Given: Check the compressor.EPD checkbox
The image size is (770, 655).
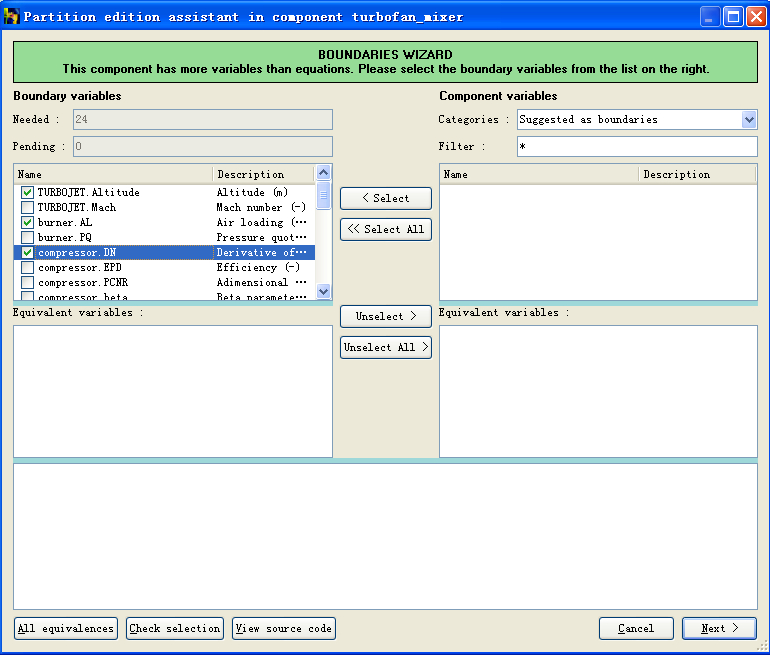Looking at the screenshot, I should coord(28,268).
